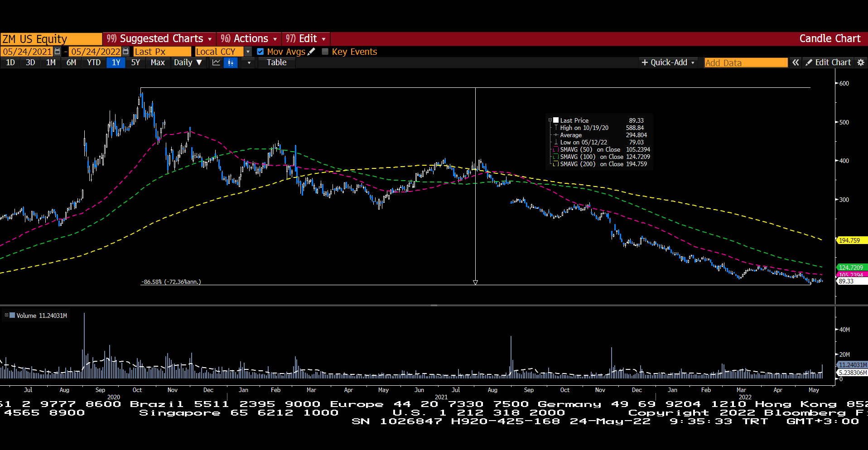This screenshot has height=450, width=868.
Task: Click the 5.238306M volume average label
Action: click(852, 373)
